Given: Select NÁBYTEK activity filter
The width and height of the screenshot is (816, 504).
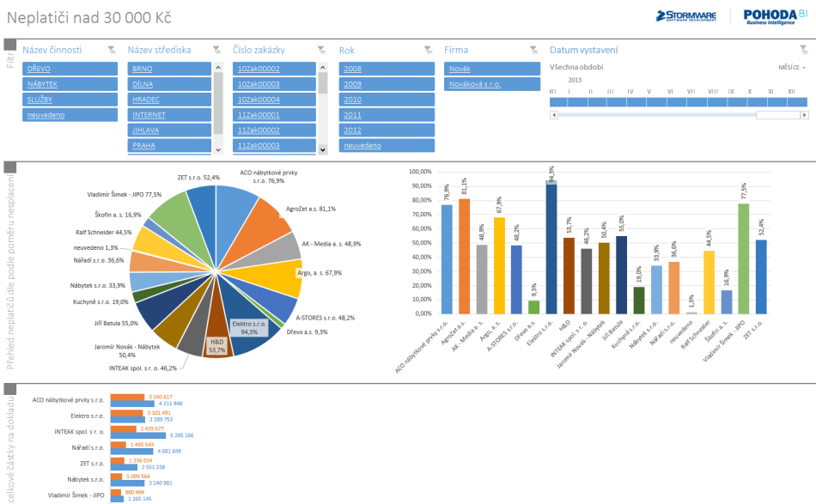Looking at the screenshot, I should click(70, 84).
